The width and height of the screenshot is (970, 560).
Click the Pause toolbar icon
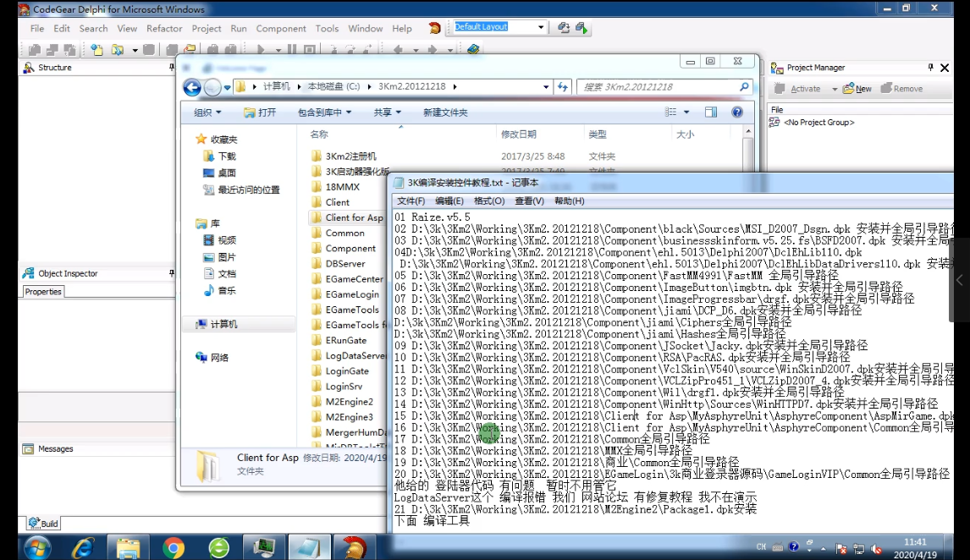(x=292, y=49)
